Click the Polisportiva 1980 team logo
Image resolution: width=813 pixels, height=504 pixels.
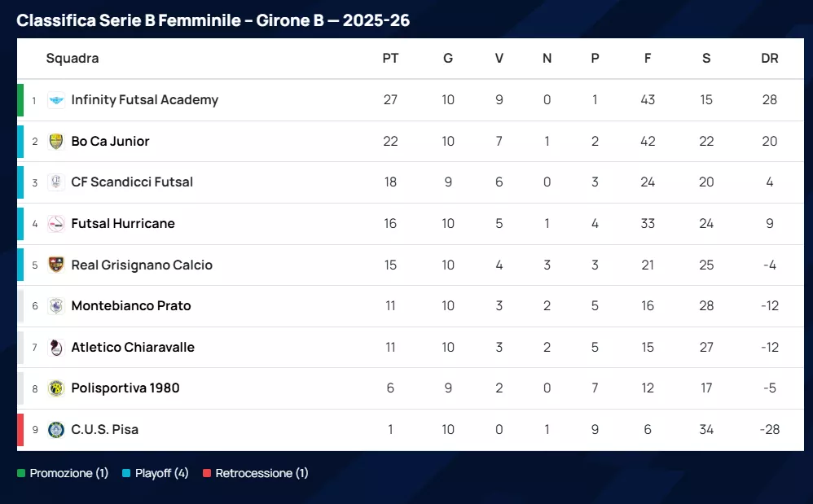56,388
